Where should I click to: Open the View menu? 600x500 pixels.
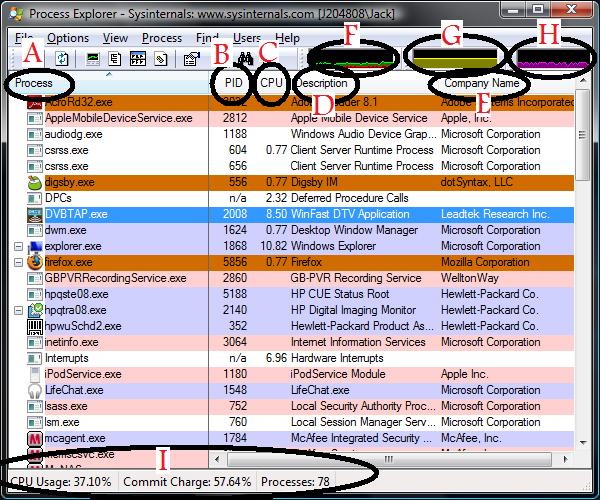pyautogui.click(x=115, y=38)
